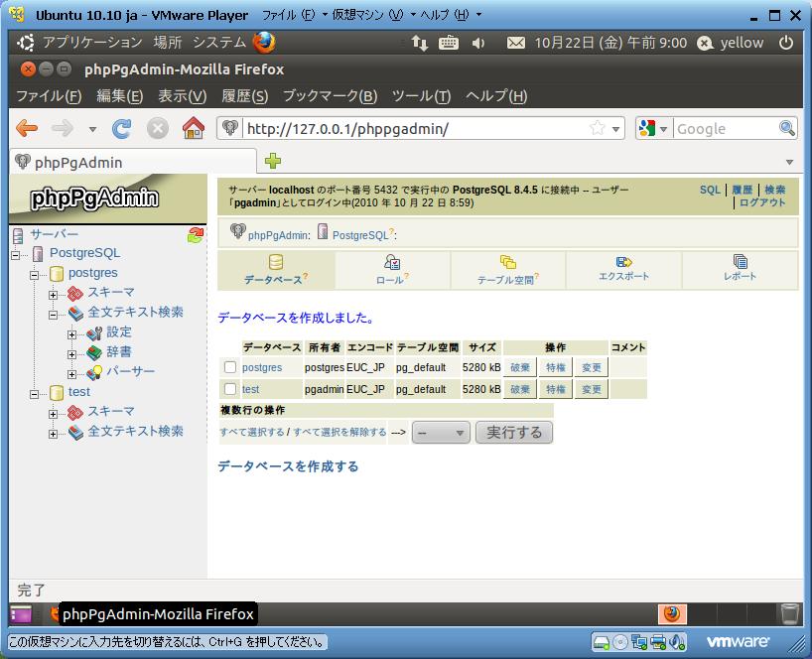
Task: Click the Google search magnifier icon
Action: tap(786, 128)
